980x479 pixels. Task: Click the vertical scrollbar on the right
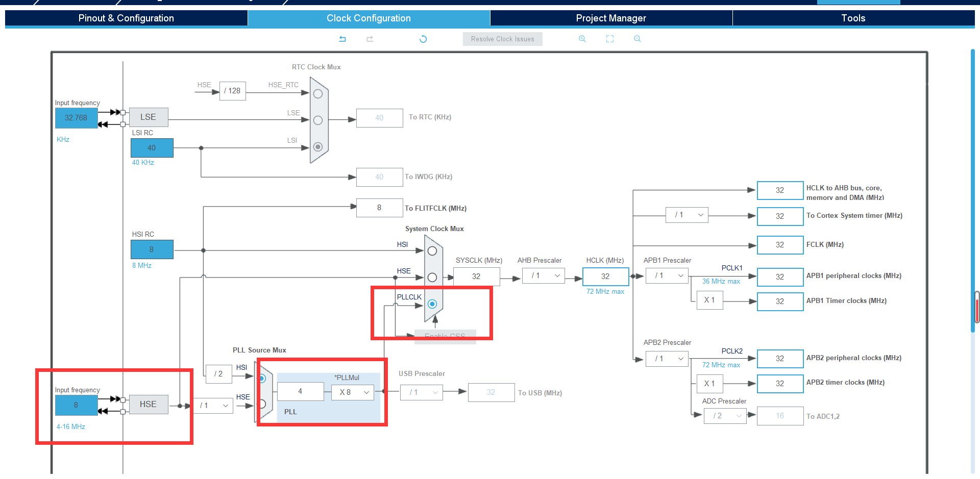[973, 190]
